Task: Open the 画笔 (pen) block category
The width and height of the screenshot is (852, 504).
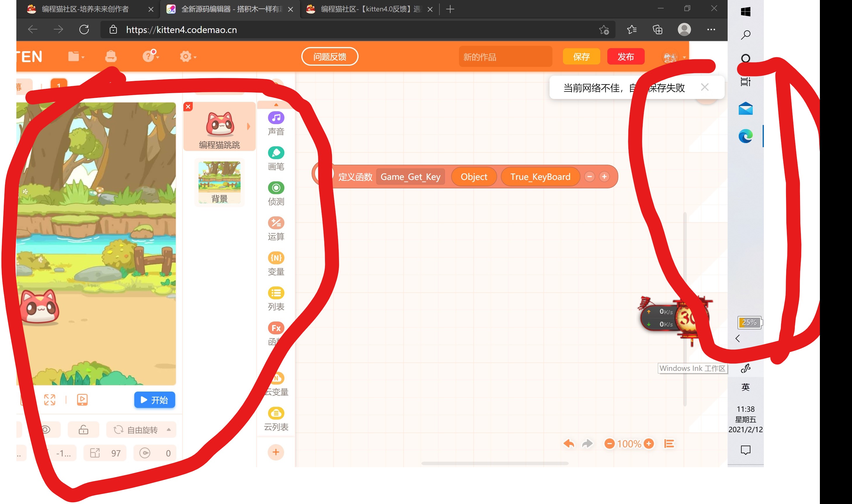Action: click(276, 159)
